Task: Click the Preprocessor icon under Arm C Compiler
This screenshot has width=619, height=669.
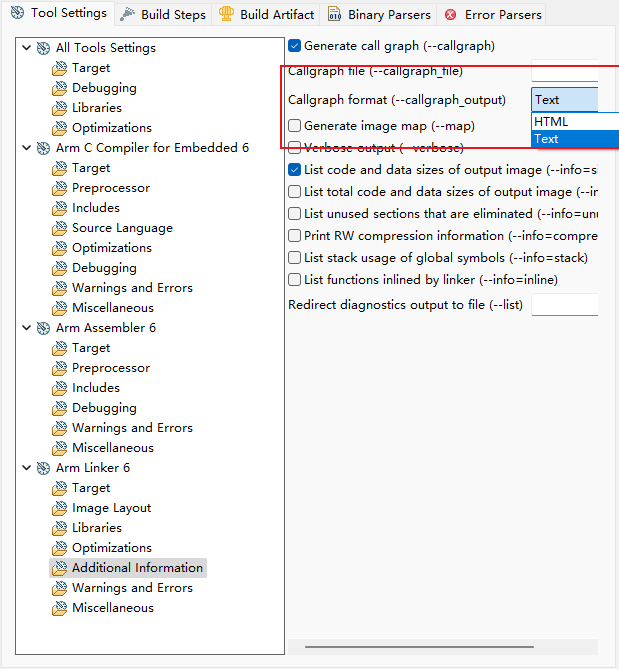Action: click(60, 188)
